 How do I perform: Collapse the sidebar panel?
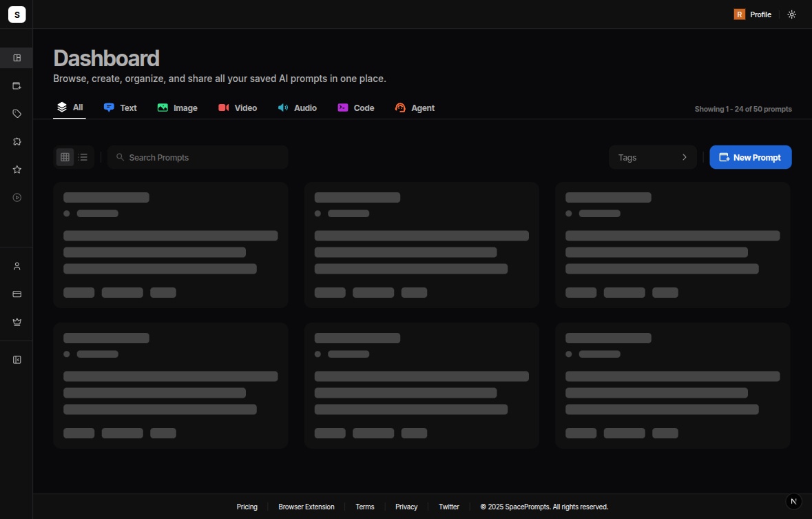pyautogui.click(x=17, y=359)
